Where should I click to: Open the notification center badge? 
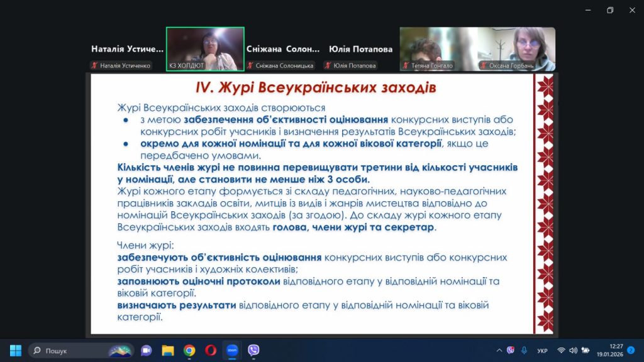(631, 349)
